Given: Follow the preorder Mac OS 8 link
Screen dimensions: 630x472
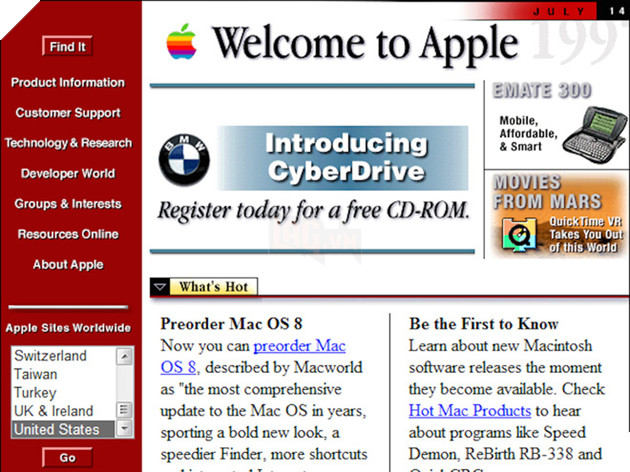Looking at the screenshot, I should 299,347.
